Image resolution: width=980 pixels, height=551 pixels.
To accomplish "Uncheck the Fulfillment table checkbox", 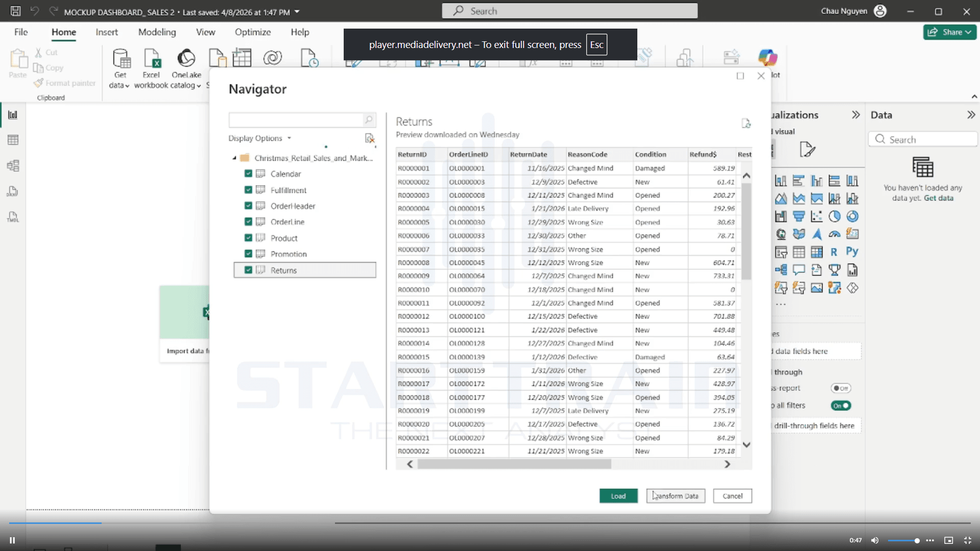I will tap(248, 190).
